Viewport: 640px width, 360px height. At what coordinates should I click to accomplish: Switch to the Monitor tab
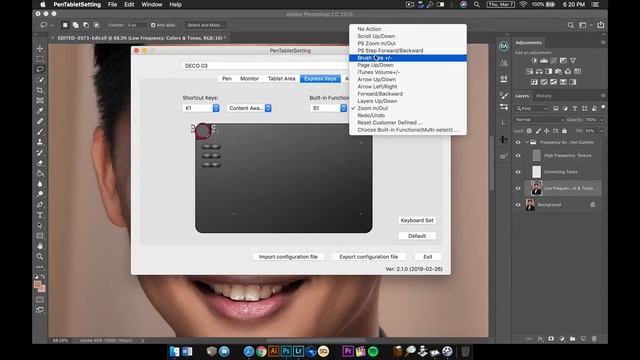[249, 78]
